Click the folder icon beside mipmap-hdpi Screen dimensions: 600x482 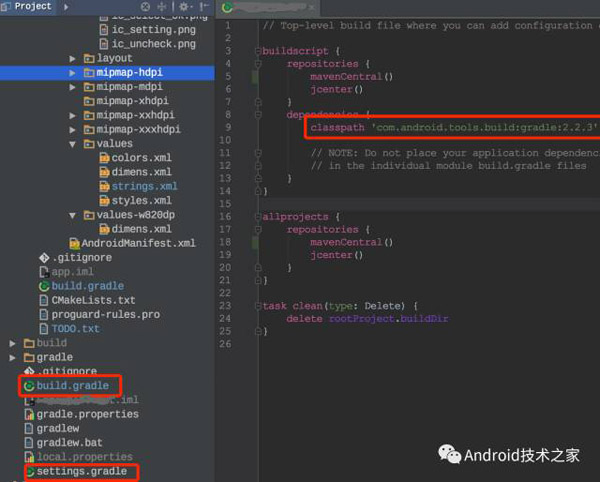[89, 73]
